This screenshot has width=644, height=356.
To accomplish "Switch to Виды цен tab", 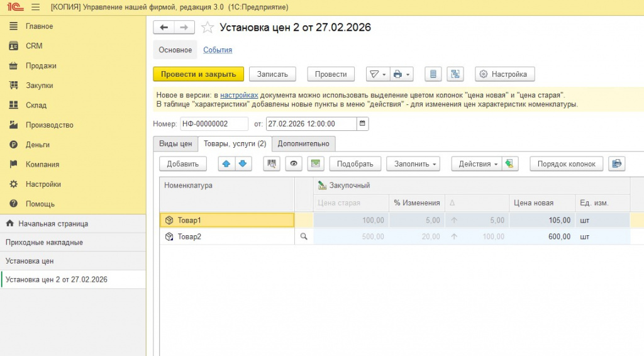I will pos(175,143).
